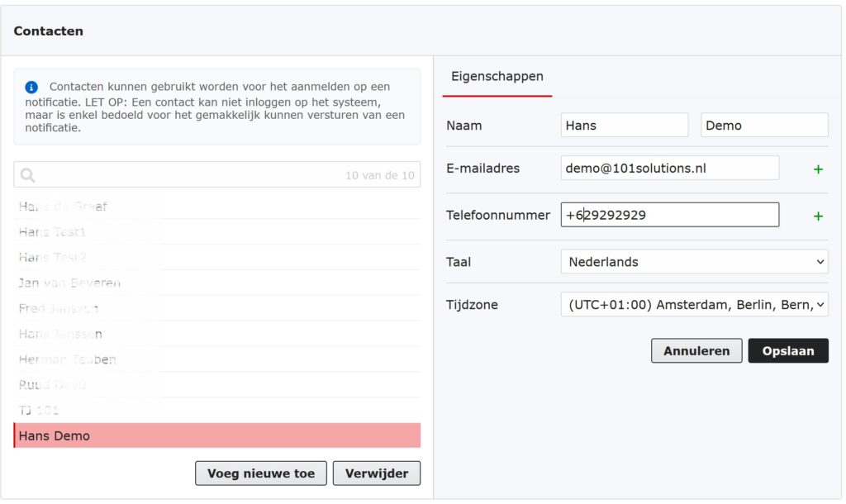Viewport: 846px width, 504px height.
Task: Select Jan van Beveren in the contact list
Action: (69, 283)
